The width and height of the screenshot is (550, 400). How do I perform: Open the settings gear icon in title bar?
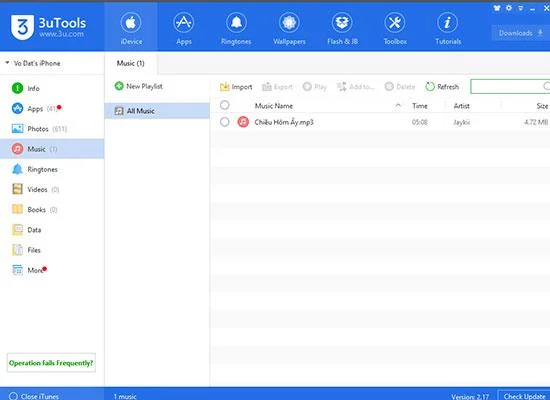coord(509,8)
